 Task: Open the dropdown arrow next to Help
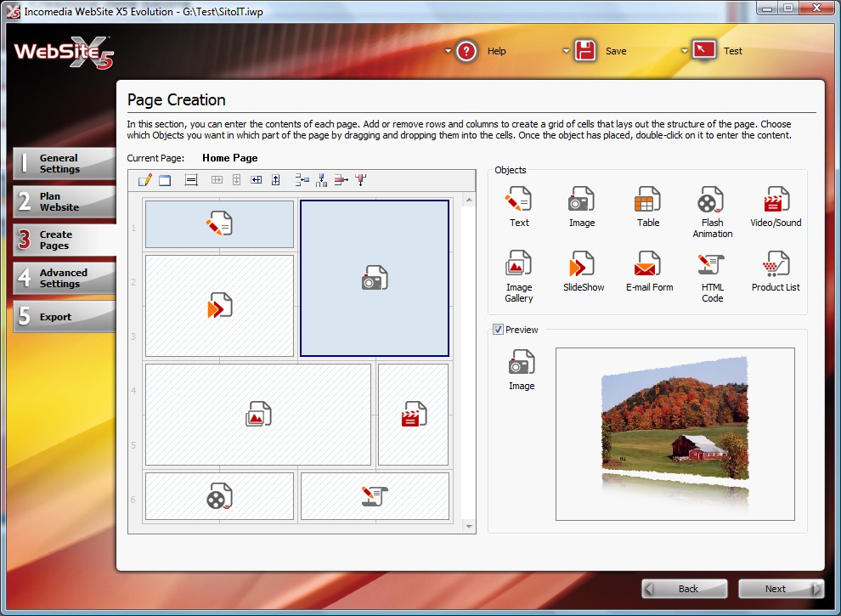point(448,51)
